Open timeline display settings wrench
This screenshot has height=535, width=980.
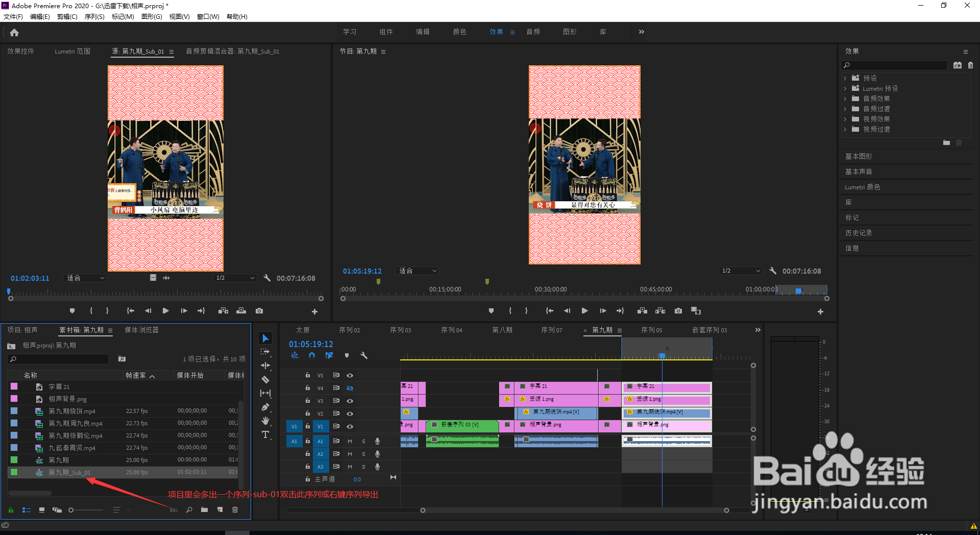pyautogui.click(x=364, y=355)
